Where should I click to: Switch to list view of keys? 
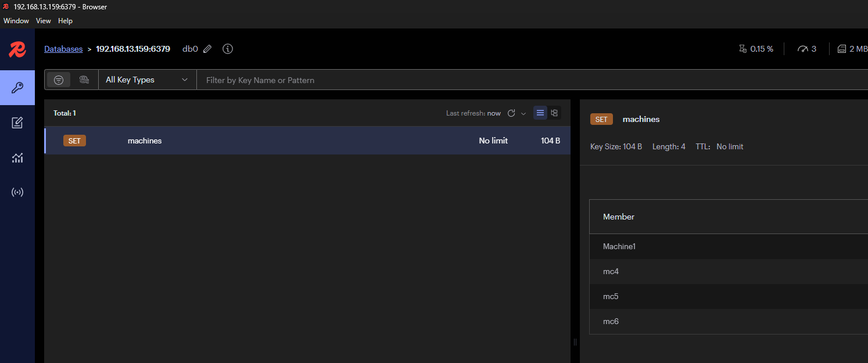(540, 113)
